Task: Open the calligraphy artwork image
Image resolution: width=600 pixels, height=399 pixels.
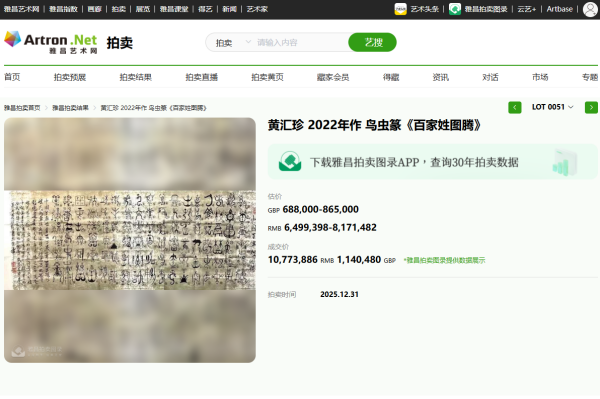Action: pos(130,240)
